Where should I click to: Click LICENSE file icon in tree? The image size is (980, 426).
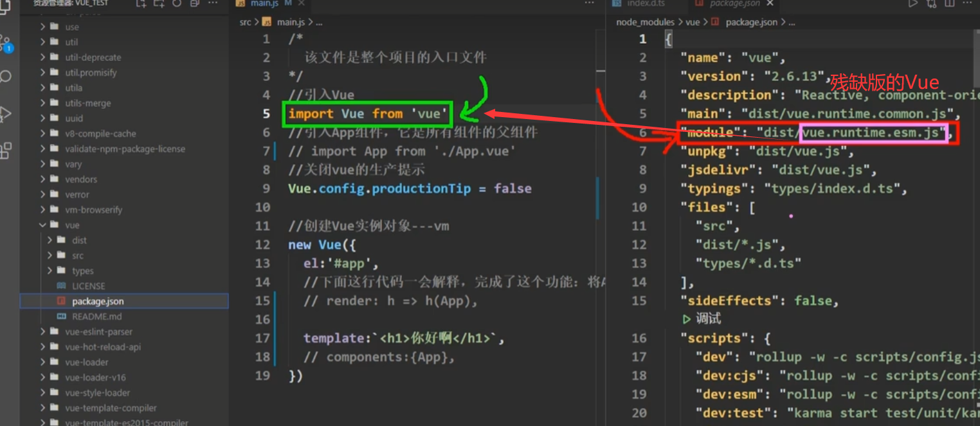tap(62, 286)
